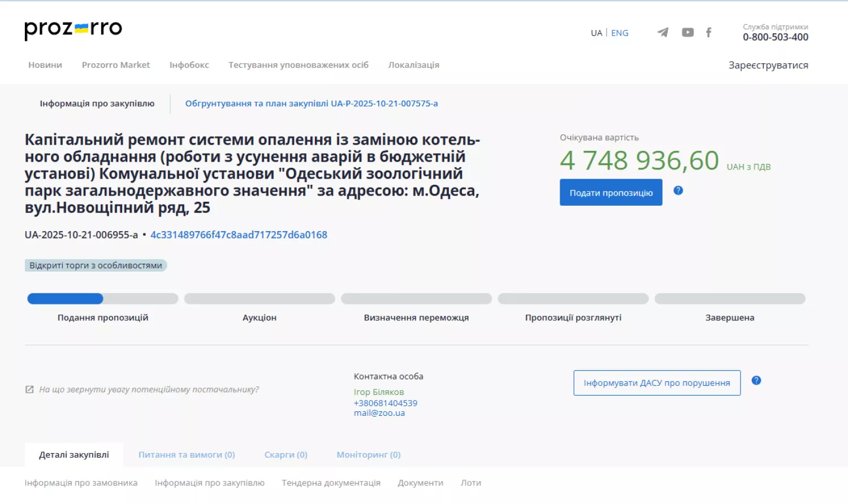Screen dimensions: 848x504
Task: Switch language to ENG
Action: point(620,33)
